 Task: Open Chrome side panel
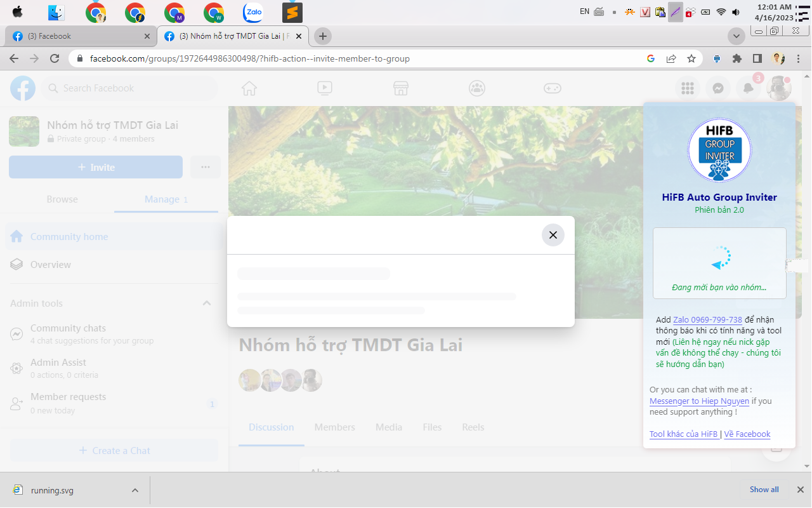(757, 58)
